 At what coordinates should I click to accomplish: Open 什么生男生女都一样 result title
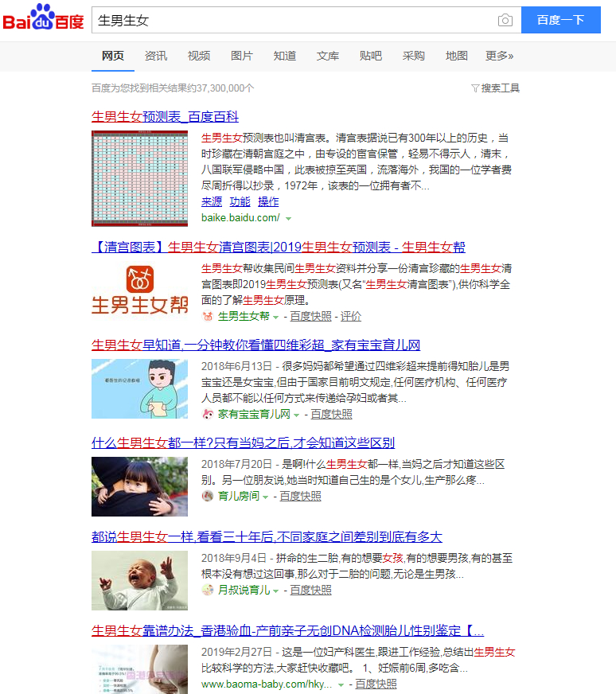243,443
